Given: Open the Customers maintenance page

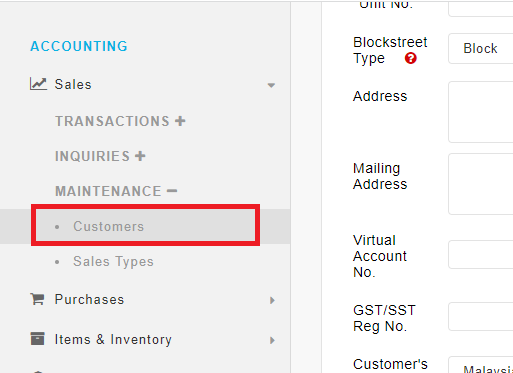Looking at the screenshot, I should pos(109,226).
